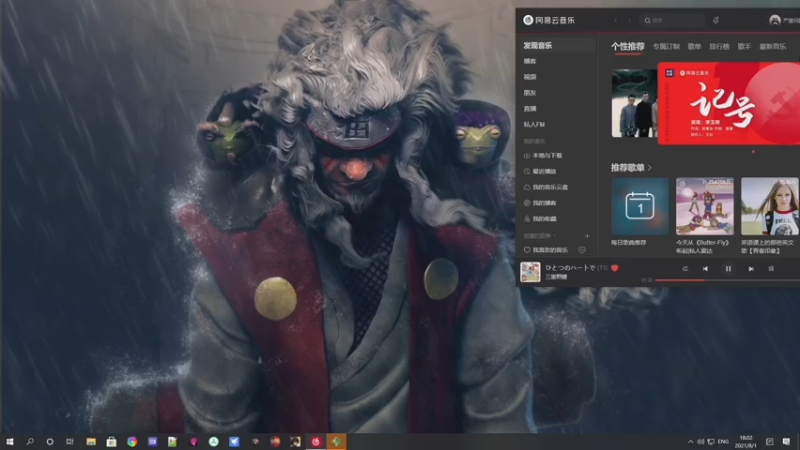This screenshot has height=450, width=800.
Task: Switch to the 歌手 tab
Action: 744,46
